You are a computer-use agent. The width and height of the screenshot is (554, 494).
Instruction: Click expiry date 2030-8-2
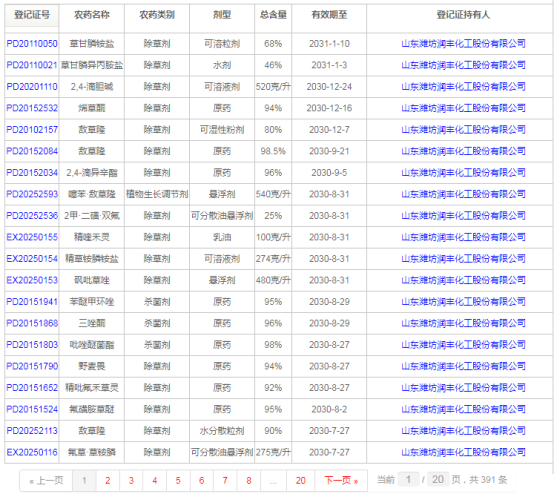pos(329,410)
